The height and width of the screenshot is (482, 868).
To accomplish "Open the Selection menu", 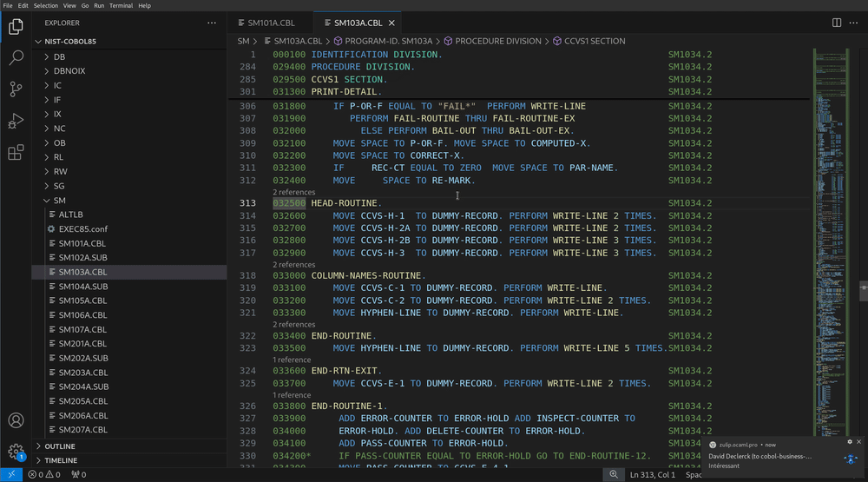I will point(45,5).
